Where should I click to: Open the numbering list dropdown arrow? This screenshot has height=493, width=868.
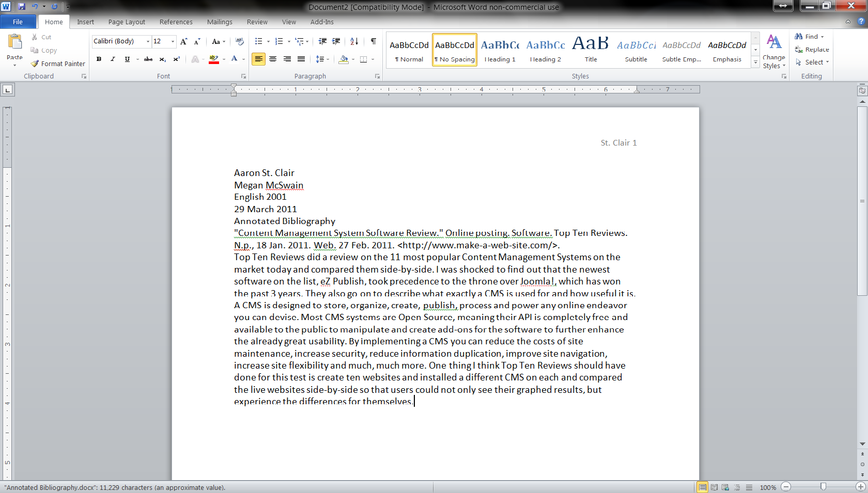pyautogui.click(x=289, y=41)
